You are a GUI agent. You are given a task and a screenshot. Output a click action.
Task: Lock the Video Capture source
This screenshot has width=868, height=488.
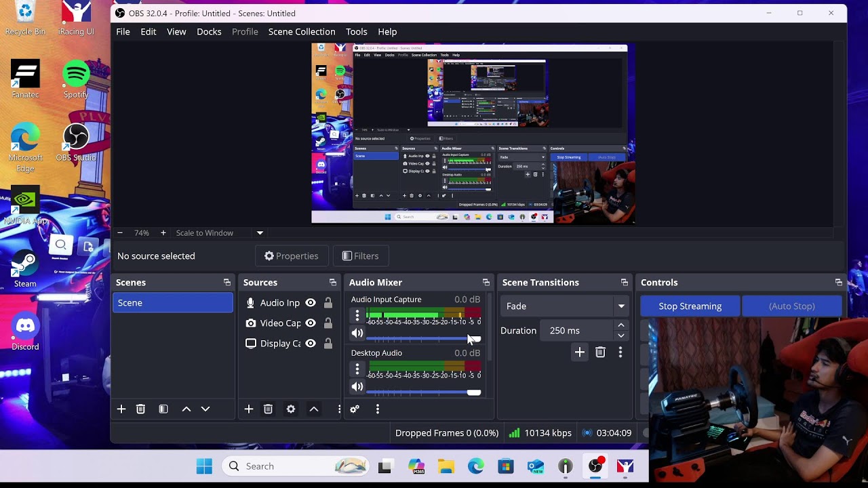[x=328, y=323]
